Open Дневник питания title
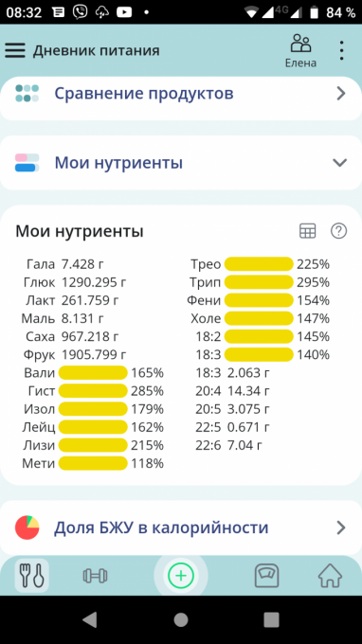362x644 pixels. click(x=96, y=51)
